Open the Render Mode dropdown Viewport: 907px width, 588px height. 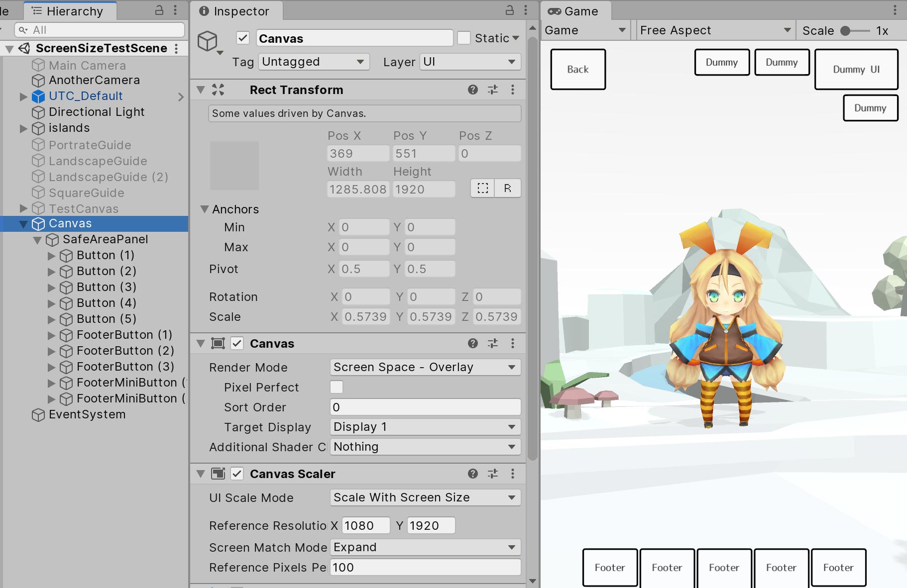(x=425, y=367)
